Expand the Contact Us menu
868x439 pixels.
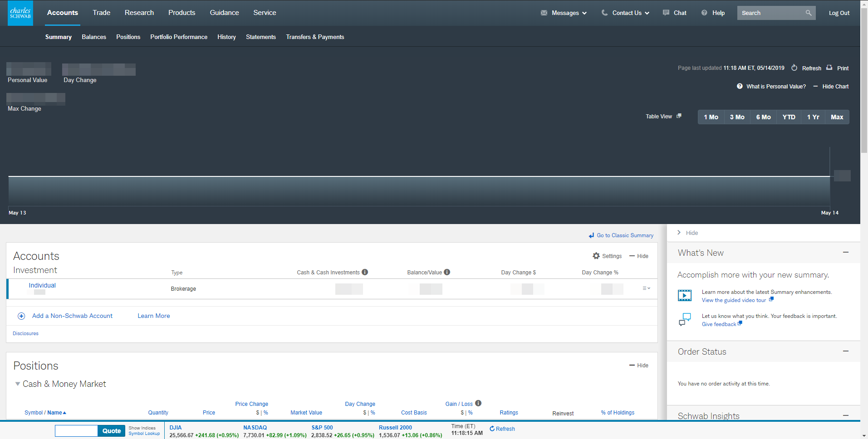626,13
